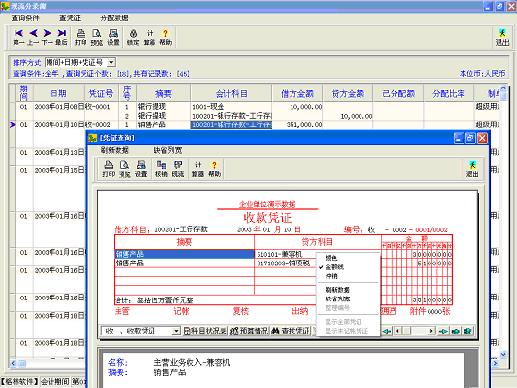Open sort method dropdown

click(x=112, y=62)
